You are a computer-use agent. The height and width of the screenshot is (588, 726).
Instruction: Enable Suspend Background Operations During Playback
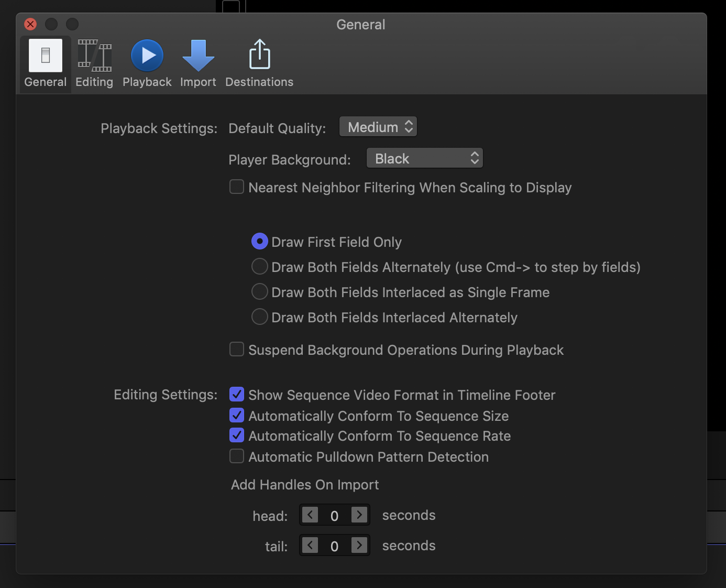(x=237, y=350)
